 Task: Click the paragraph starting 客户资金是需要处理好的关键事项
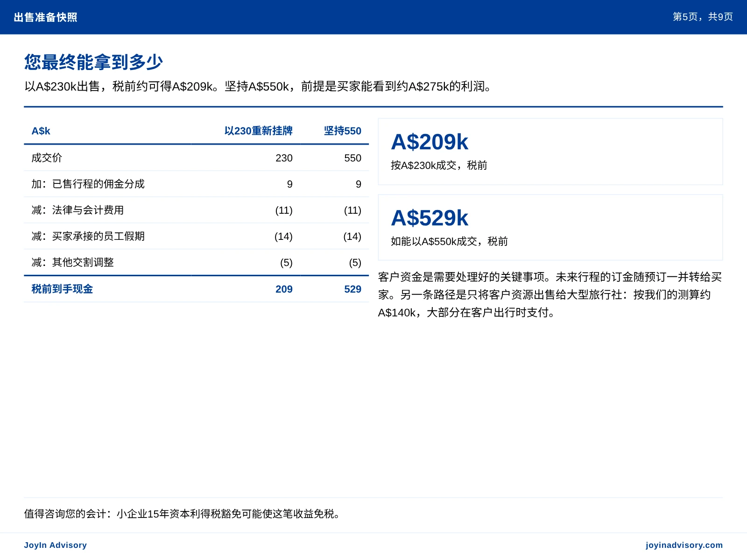550,295
